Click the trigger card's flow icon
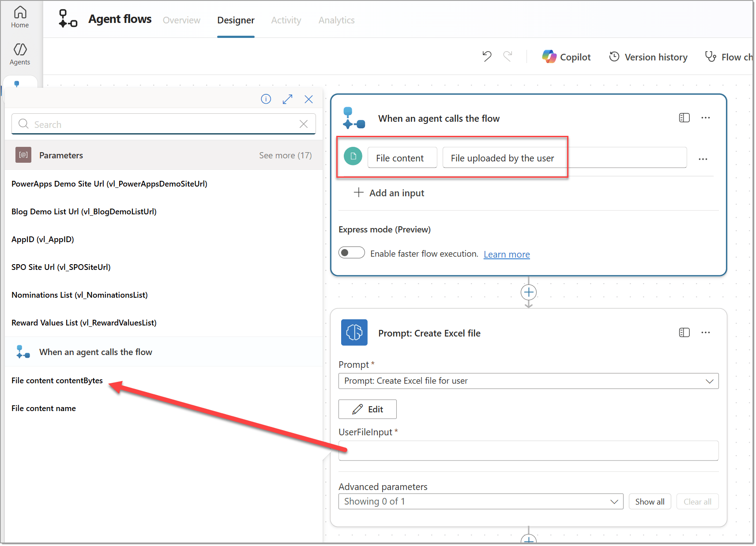 point(354,118)
